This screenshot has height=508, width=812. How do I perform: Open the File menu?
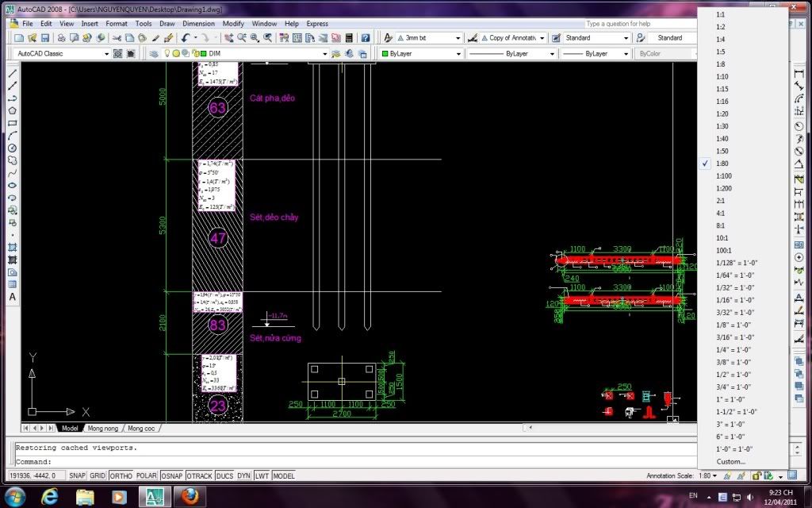tap(28, 23)
